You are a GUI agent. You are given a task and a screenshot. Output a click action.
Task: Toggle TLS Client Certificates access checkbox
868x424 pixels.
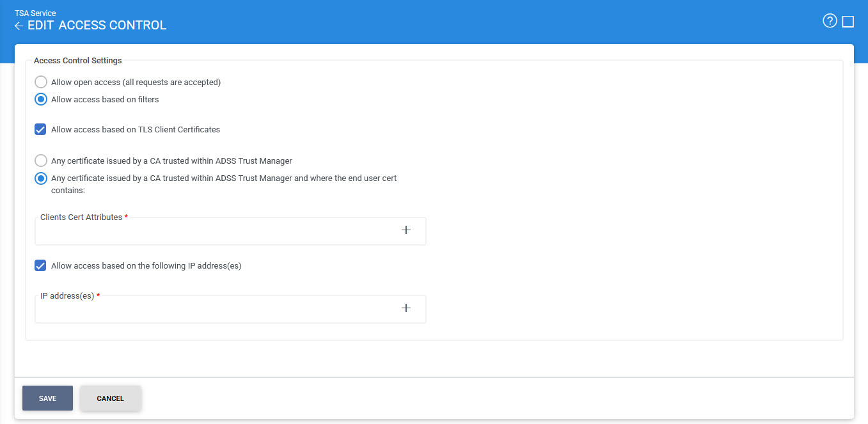coord(41,129)
